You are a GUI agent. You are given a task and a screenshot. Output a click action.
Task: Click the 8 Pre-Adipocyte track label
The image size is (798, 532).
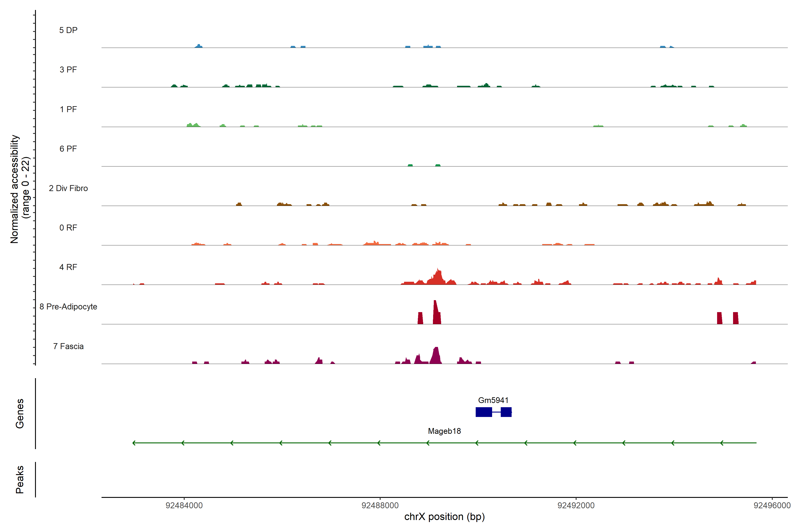[68, 307]
